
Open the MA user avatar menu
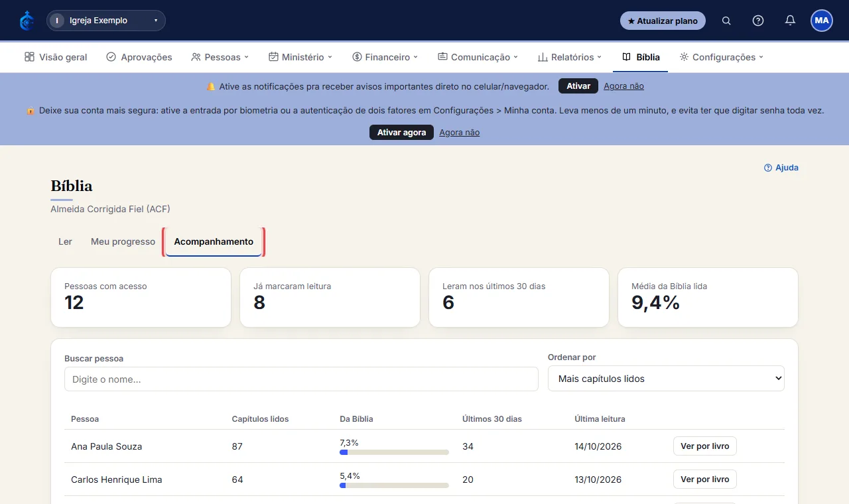(x=822, y=21)
